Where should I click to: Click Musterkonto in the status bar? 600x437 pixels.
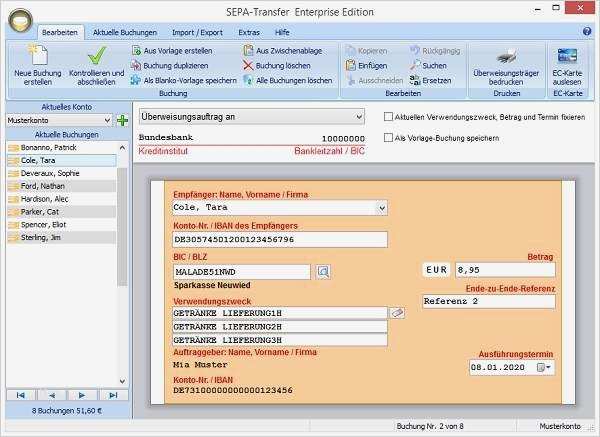coord(560,426)
